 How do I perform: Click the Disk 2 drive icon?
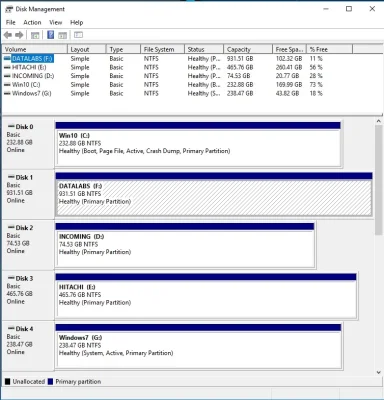[11, 227]
